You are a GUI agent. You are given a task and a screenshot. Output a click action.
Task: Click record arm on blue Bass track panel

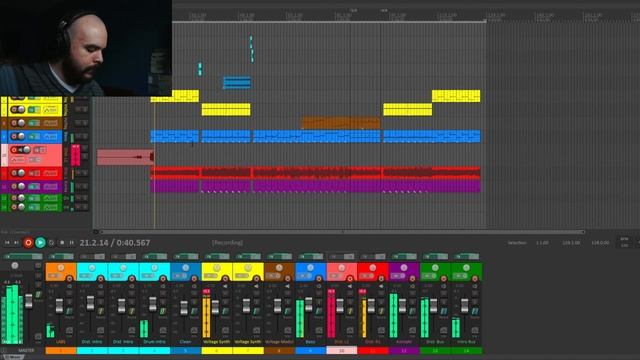click(x=14, y=136)
